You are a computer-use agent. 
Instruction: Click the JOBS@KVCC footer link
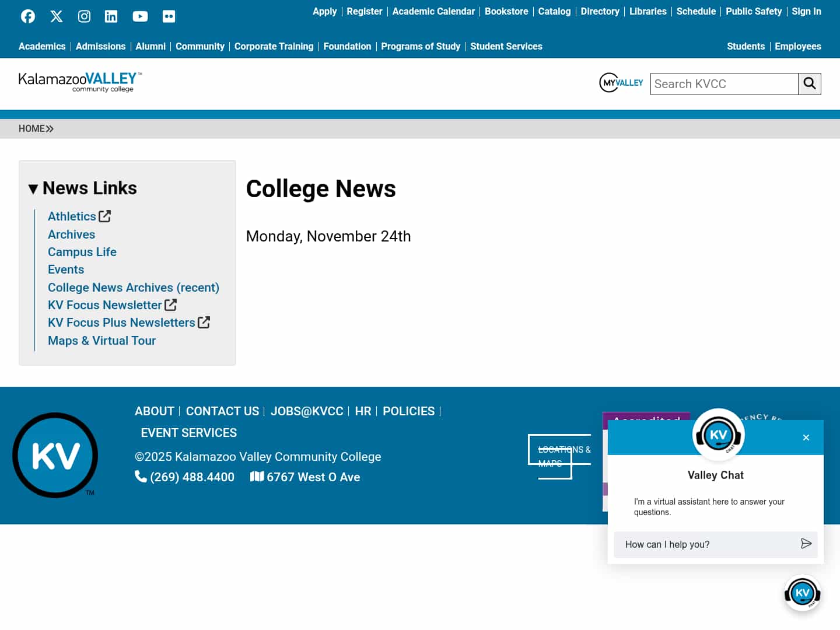[x=307, y=411]
